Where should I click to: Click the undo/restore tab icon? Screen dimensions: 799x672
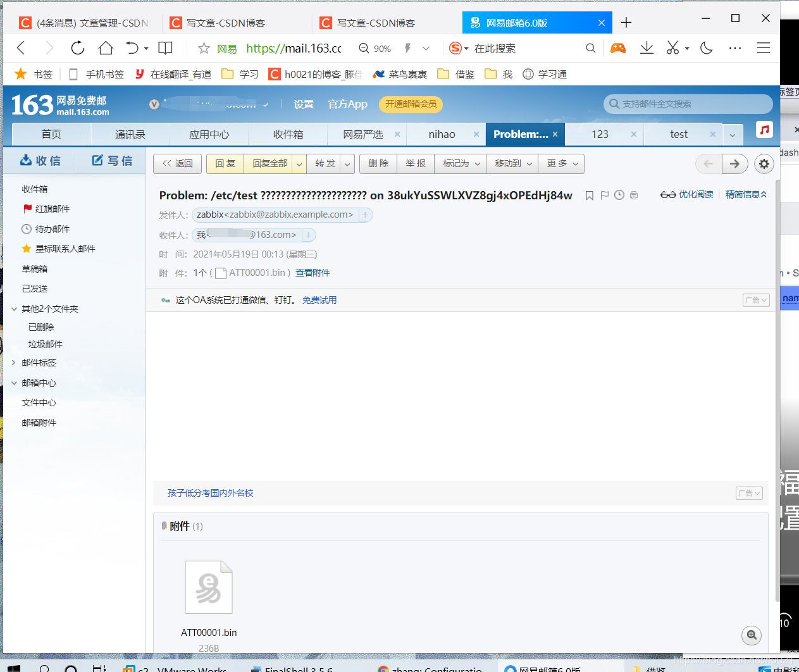pos(132,48)
